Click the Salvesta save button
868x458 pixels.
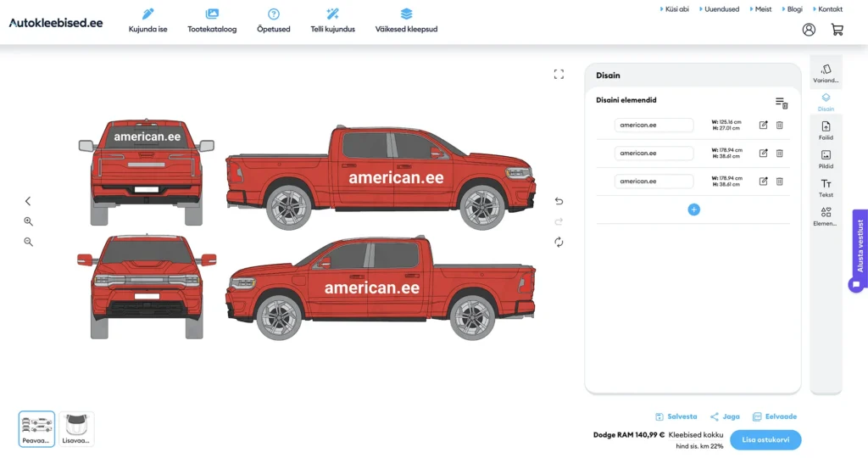[x=676, y=416]
